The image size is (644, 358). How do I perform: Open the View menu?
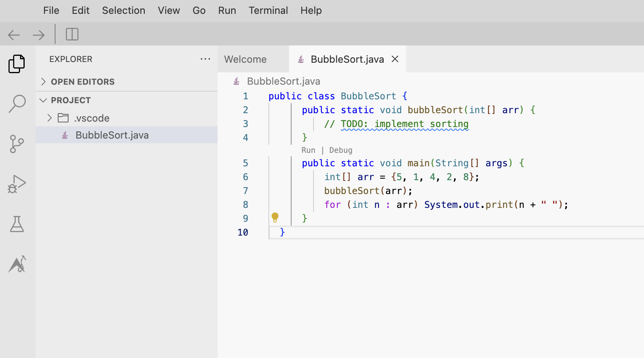tap(169, 10)
